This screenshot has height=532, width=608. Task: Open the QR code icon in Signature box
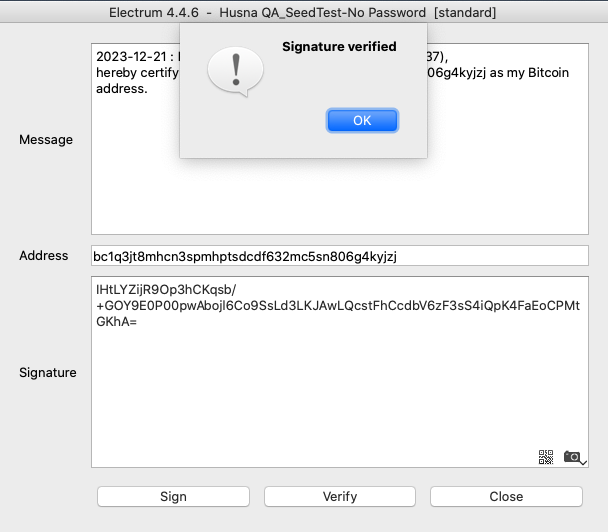coord(546,457)
